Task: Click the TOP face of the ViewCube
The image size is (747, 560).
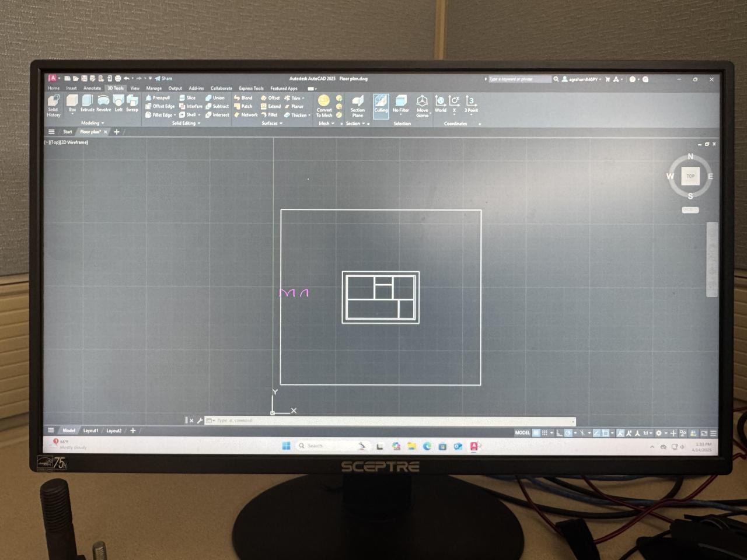Action: click(690, 176)
